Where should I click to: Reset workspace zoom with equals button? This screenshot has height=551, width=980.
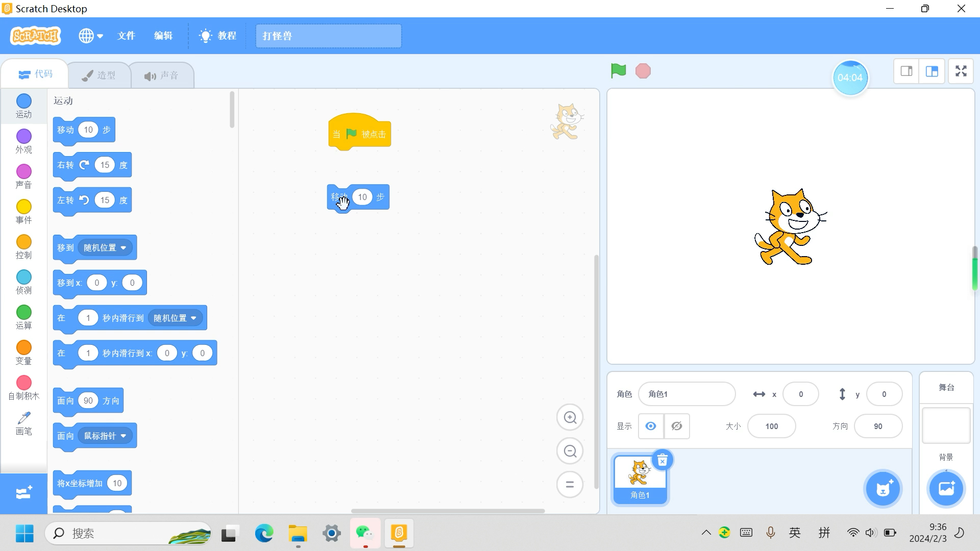click(570, 484)
